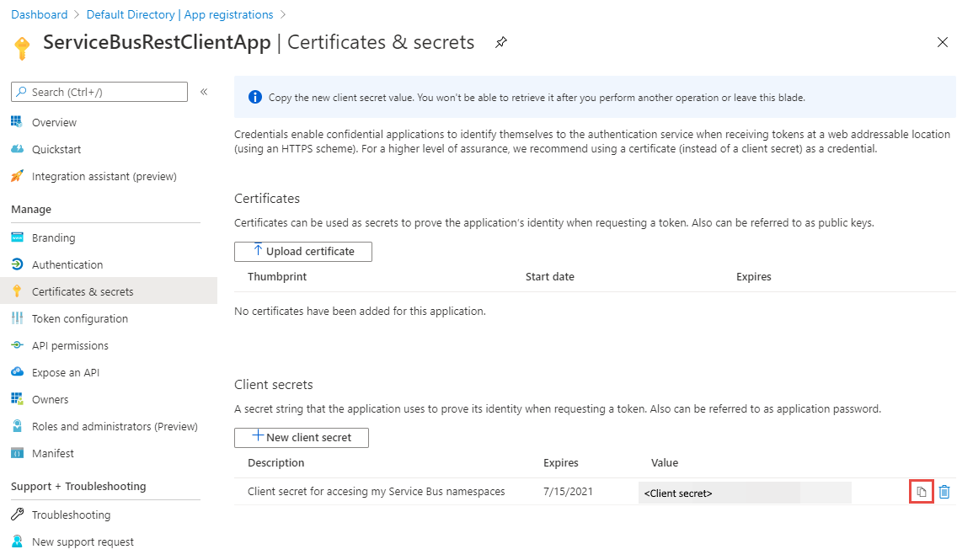Viewport: 973px width, 560px height.
Task: Open the Overview section icon
Action: coord(17,122)
